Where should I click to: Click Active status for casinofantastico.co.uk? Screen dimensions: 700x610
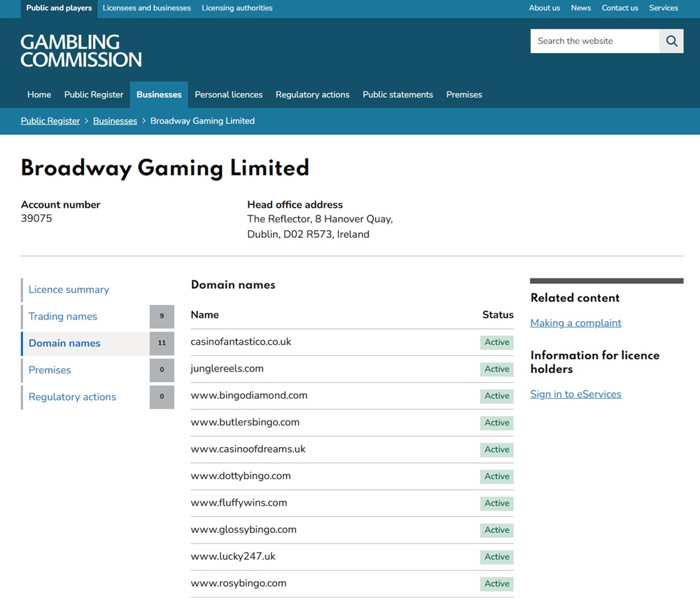[x=497, y=342]
